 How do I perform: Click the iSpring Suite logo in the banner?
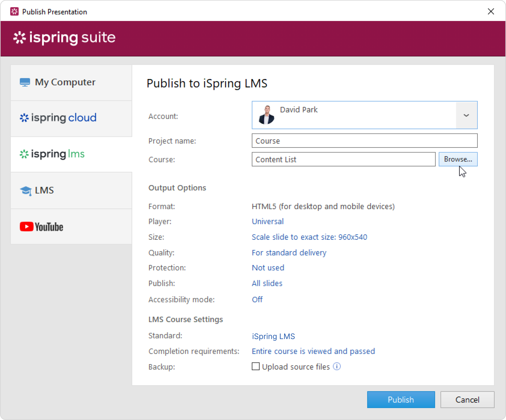pyautogui.click(x=64, y=38)
